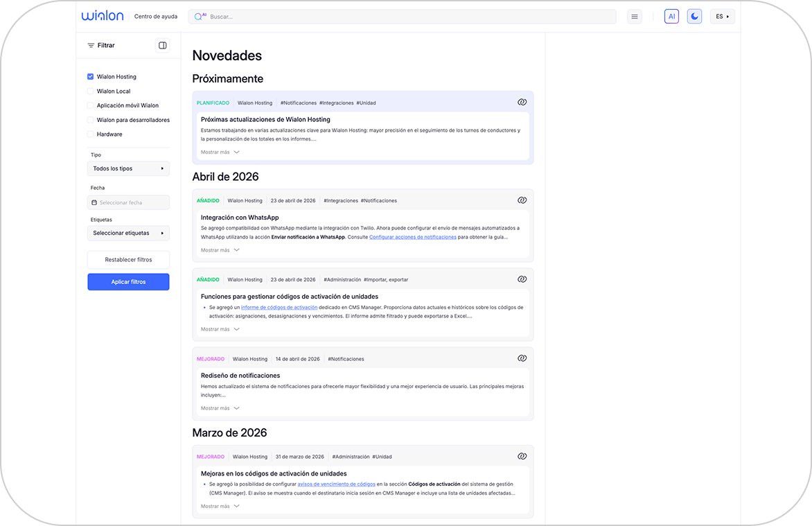
Task: Open informe de códigos de activación link
Action: (x=279, y=307)
